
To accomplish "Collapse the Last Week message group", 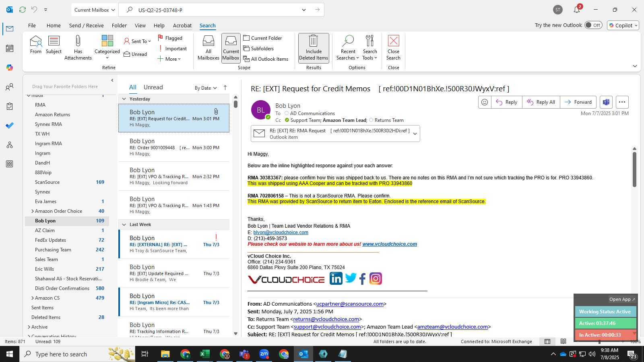I will point(124,224).
